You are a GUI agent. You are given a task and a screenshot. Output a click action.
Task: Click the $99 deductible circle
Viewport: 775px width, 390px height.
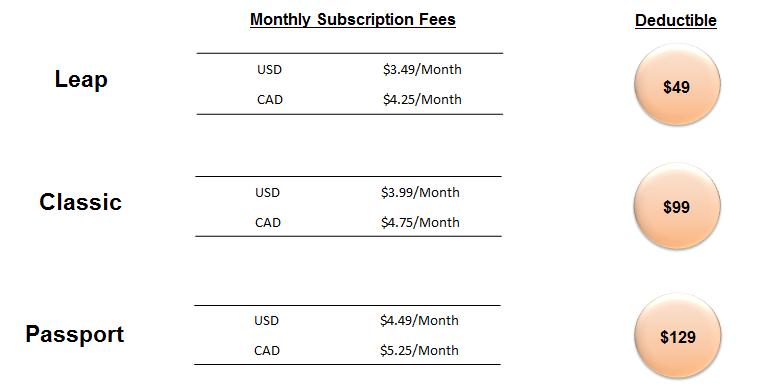677,206
